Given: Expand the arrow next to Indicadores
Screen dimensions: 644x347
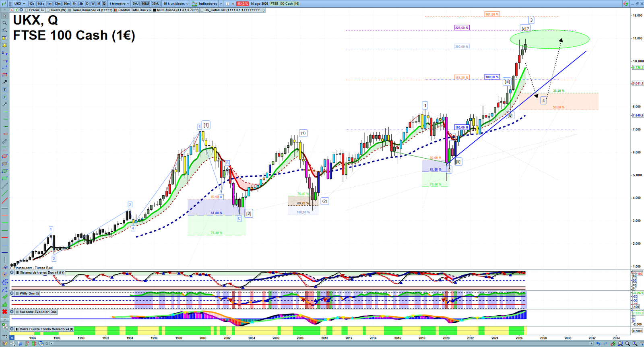Looking at the screenshot, I should click(221, 4).
